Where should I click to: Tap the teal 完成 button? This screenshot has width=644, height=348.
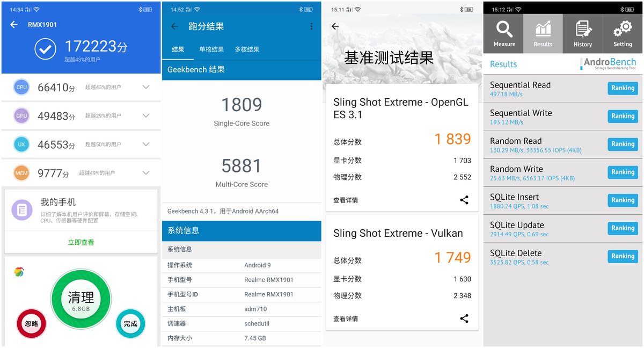pos(130,324)
